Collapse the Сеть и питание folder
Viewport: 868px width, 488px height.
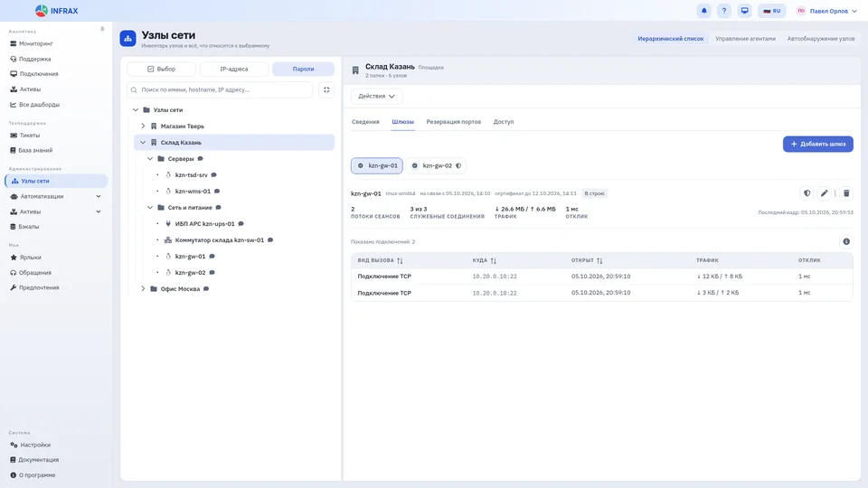(x=150, y=208)
